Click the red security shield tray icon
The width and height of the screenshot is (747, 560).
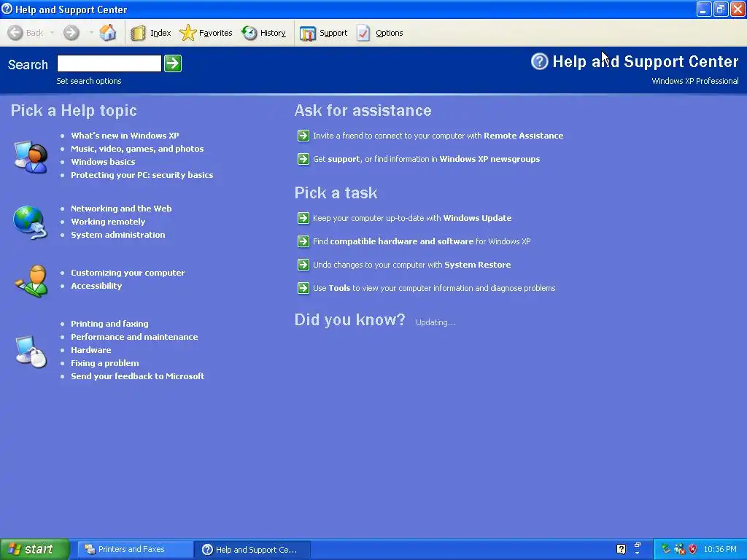(693, 549)
